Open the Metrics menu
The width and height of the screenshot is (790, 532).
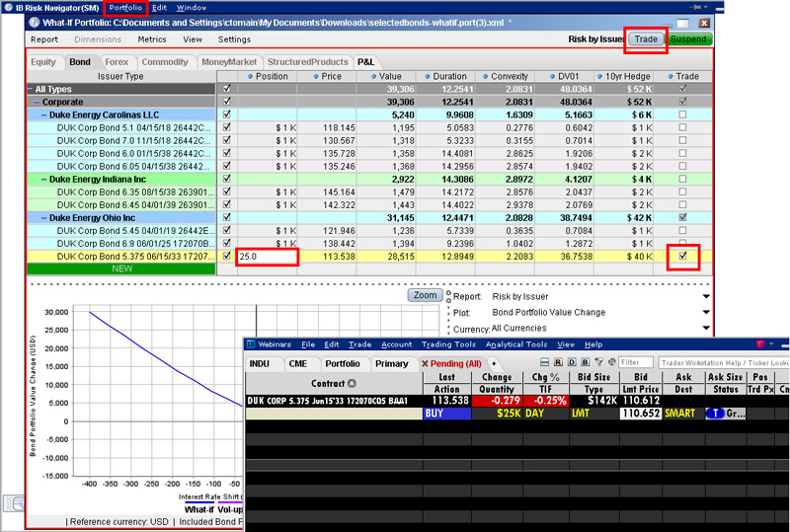(x=151, y=39)
